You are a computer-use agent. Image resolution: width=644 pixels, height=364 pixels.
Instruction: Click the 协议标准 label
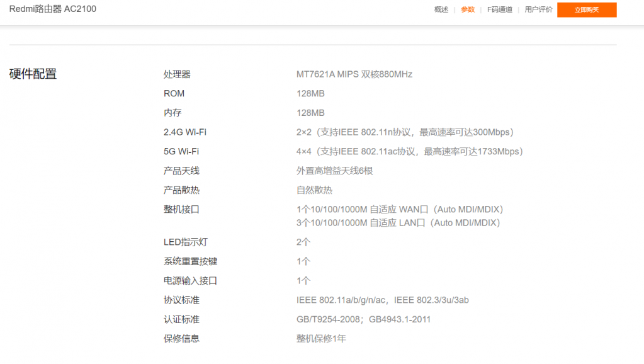click(181, 300)
